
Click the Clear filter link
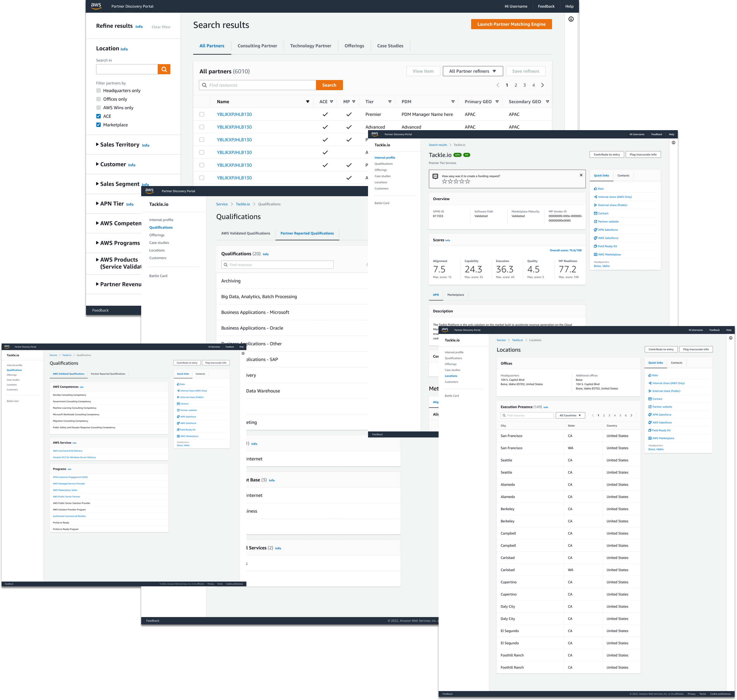point(161,27)
